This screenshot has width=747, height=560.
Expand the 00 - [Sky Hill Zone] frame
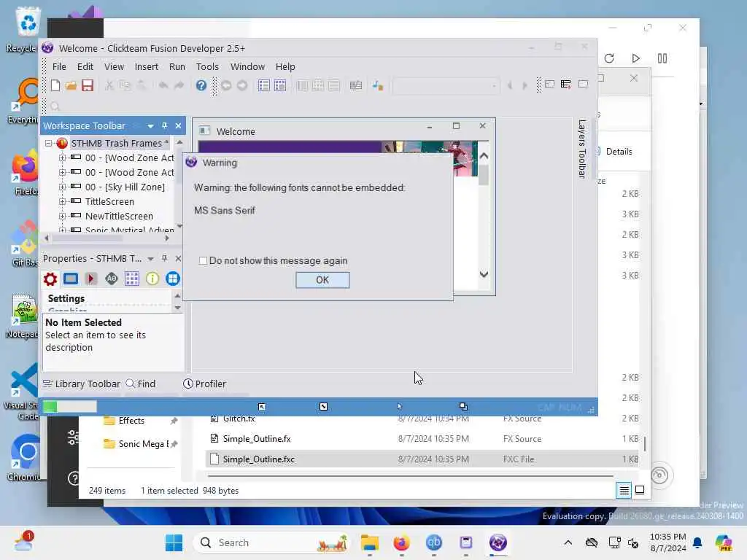coord(62,187)
